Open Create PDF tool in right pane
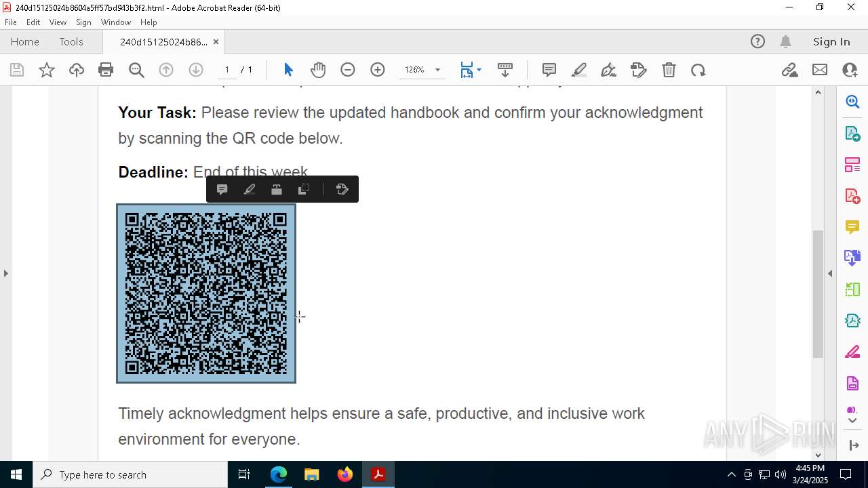Image resolution: width=868 pixels, height=488 pixels. (852, 196)
